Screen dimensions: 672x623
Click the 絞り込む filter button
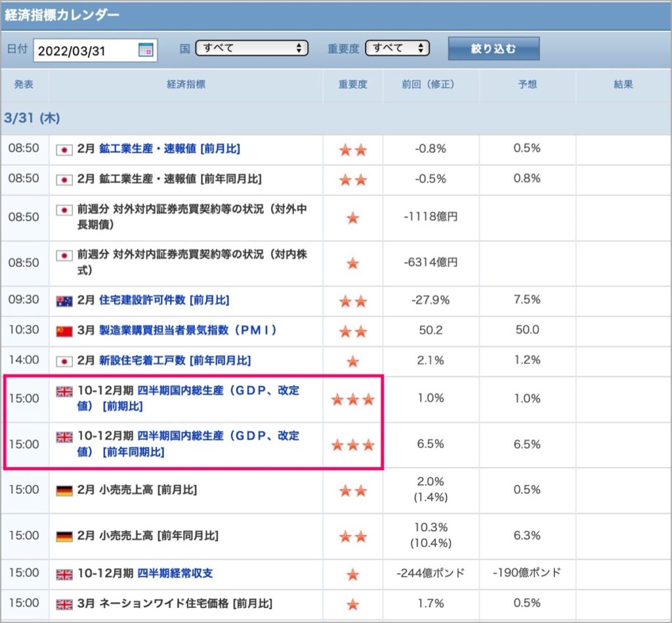[x=493, y=49]
